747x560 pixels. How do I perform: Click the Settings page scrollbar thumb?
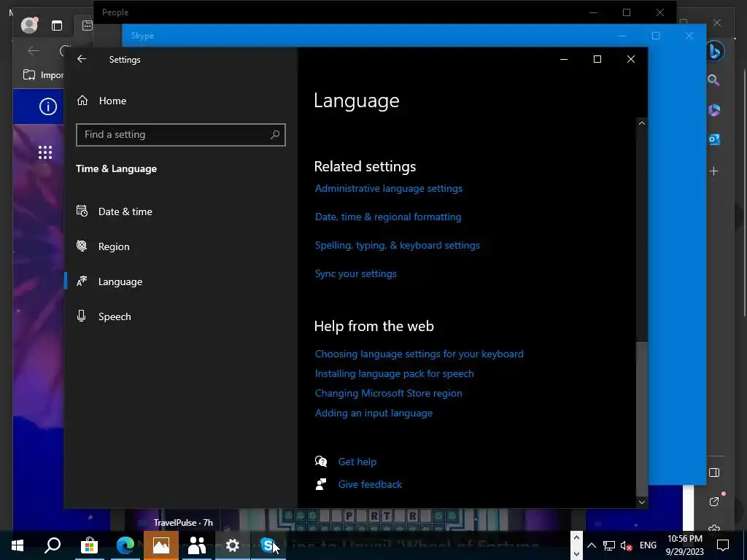(x=642, y=419)
